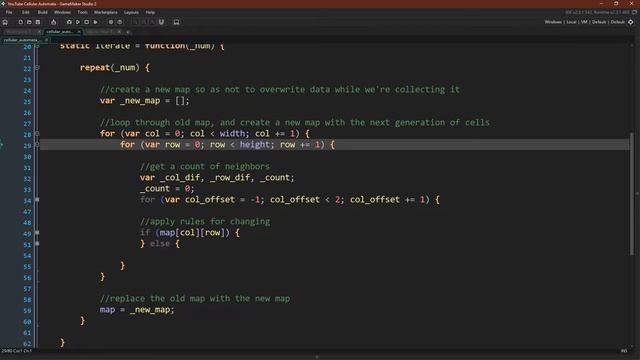640x360 pixels.
Task: Close the first Workspace tab
Action: (x=39, y=31)
